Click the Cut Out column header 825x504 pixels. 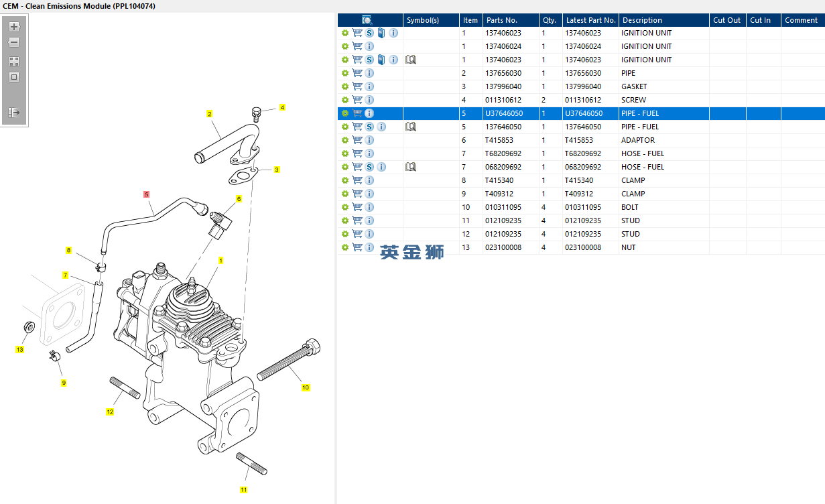(727, 20)
